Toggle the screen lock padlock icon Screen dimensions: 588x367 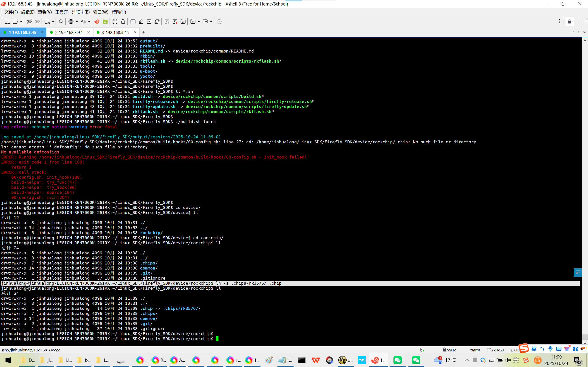click(123, 22)
